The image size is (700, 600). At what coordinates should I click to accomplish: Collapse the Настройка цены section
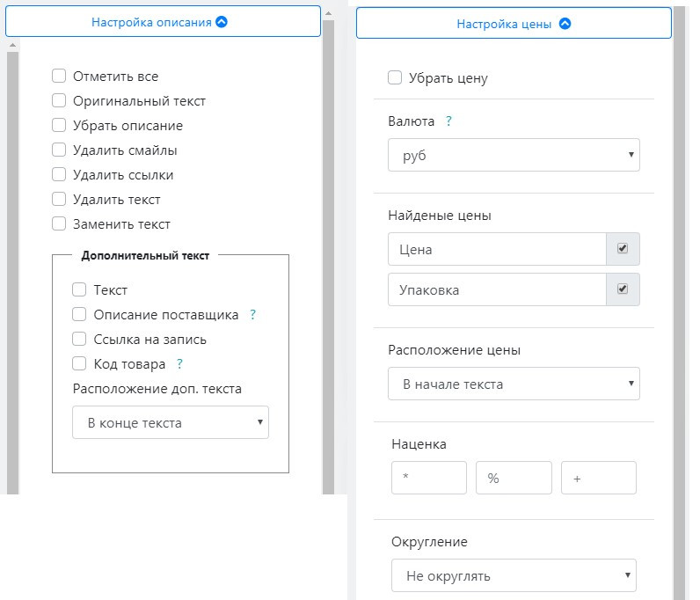(514, 25)
